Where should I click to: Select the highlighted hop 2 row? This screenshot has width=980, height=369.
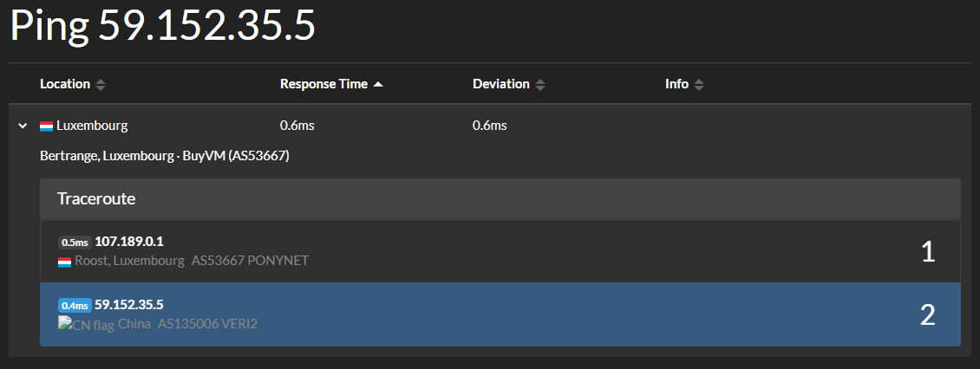tap(500, 314)
